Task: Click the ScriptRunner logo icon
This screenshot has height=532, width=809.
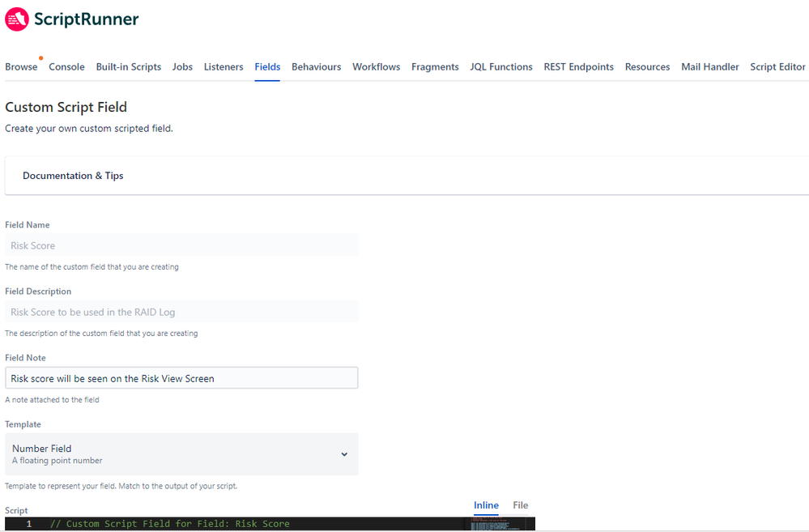Action: tap(16, 19)
